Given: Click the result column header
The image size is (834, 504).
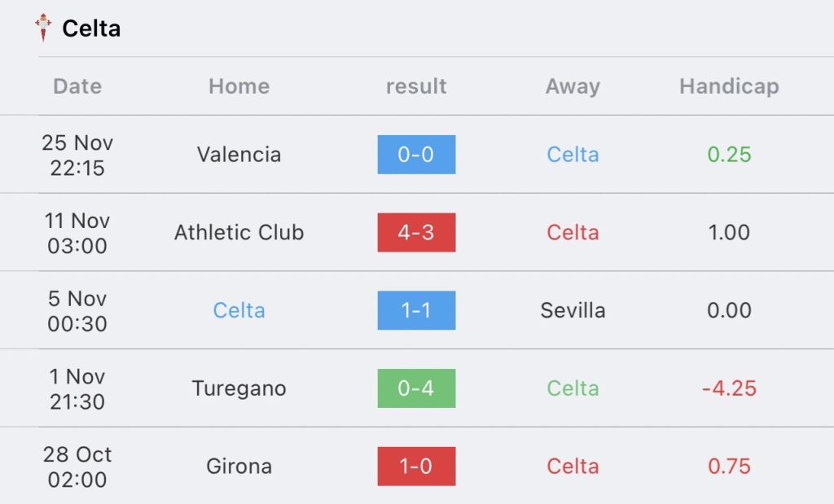Looking at the screenshot, I should (x=416, y=86).
